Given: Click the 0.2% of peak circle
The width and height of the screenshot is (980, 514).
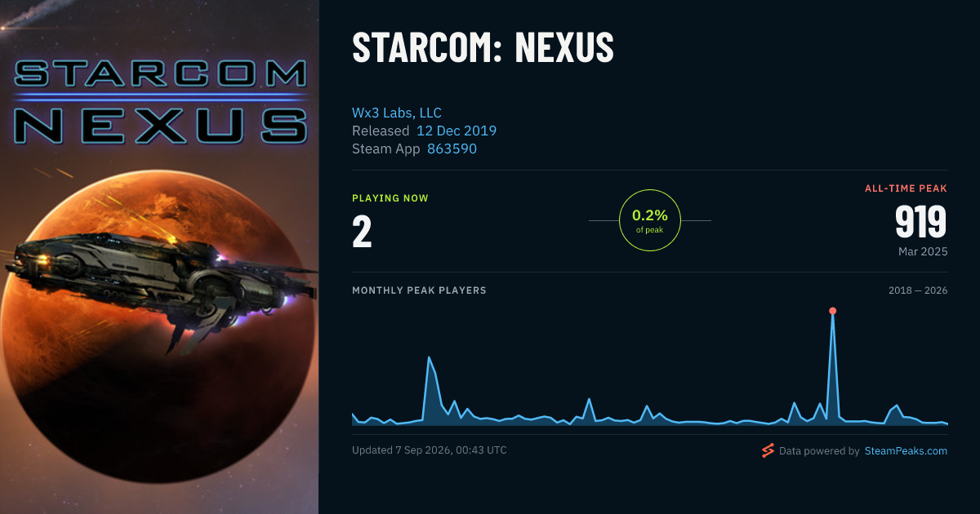Looking at the screenshot, I should (650, 220).
